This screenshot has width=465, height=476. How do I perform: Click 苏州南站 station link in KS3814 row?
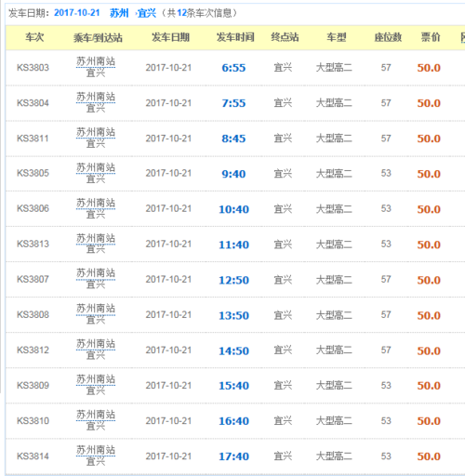96,450
